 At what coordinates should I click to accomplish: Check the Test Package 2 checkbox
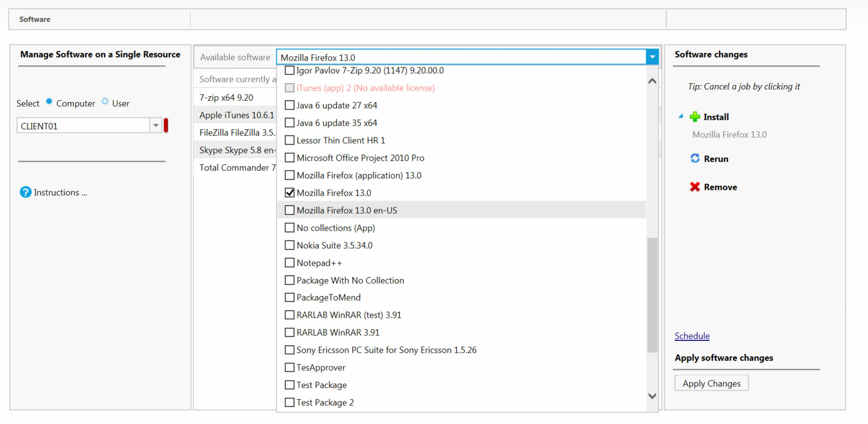(x=289, y=402)
